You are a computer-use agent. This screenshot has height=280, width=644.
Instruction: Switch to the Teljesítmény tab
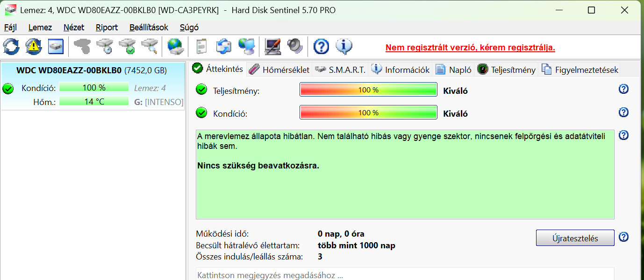click(506, 70)
